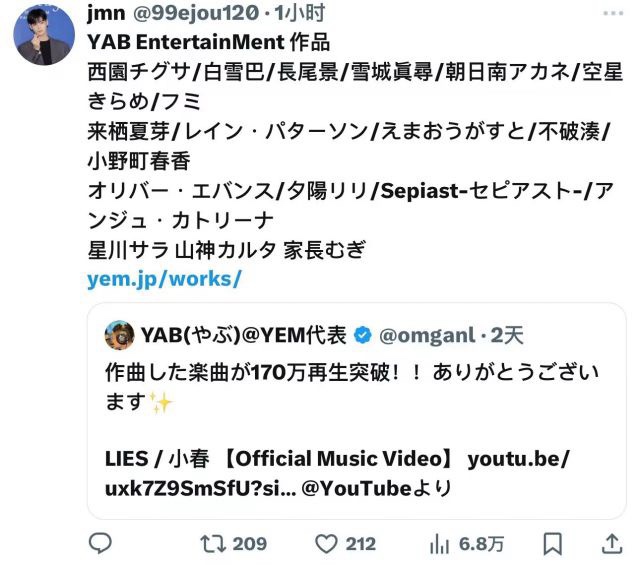Click the YAB(やぶ)@YEM代表 display name
This screenshot has height=565, width=640.
tap(244, 335)
